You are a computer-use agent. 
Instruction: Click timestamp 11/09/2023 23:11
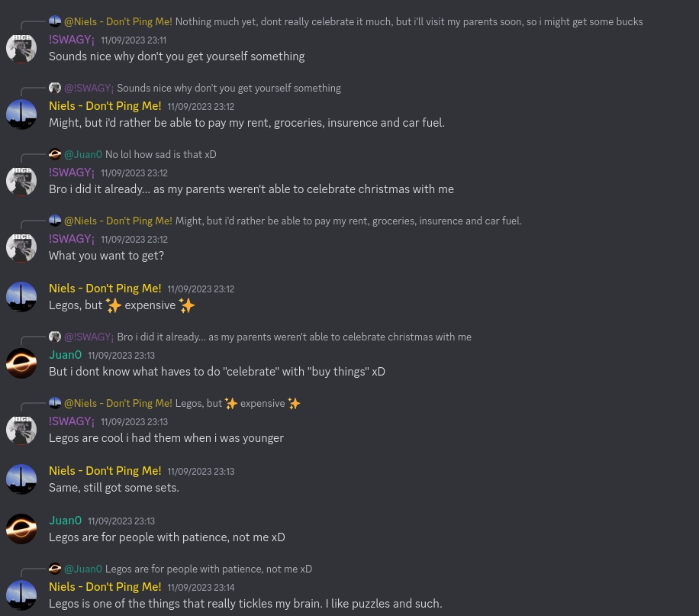pyautogui.click(x=133, y=40)
